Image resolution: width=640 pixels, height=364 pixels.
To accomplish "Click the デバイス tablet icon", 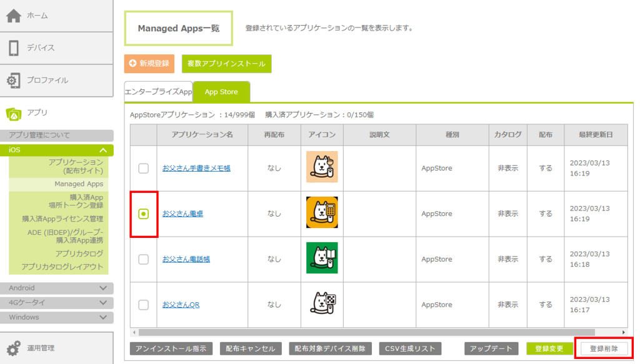I will [x=14, y=48].
